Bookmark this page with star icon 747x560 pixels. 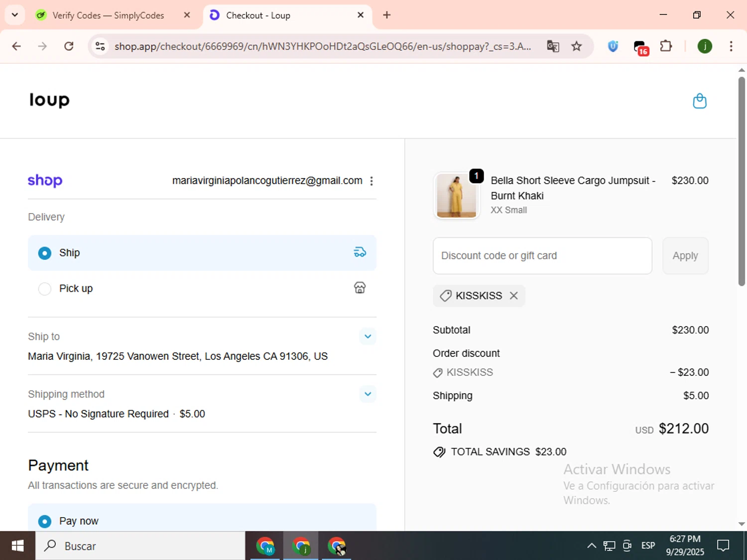pyautogui.click(x=577, y=46)
